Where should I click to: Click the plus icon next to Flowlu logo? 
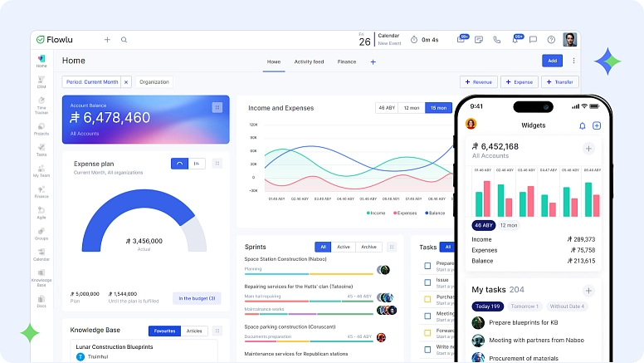pyautogui.click(x=107, y=40)
